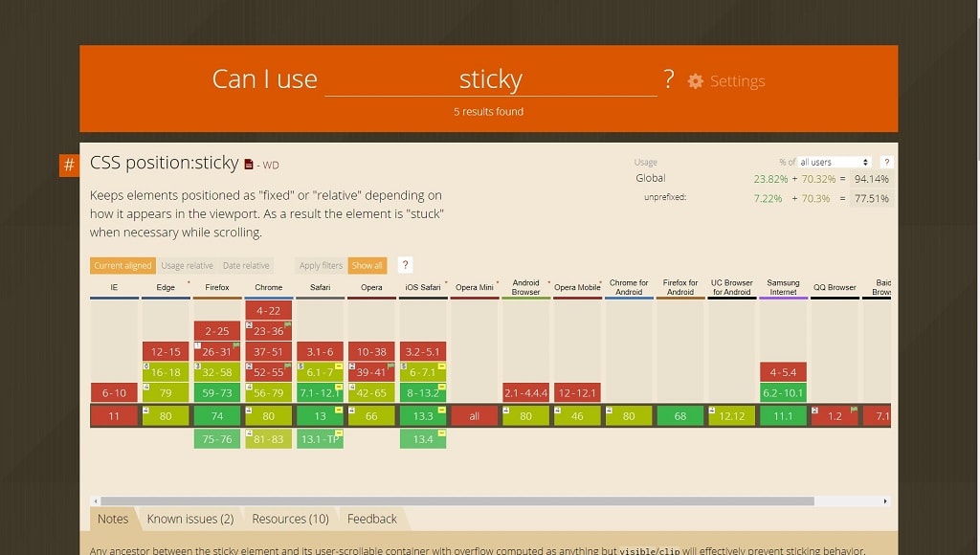Click the question mark help beside Show all
This screenshot has width=980, height=555.
(405, 265)
